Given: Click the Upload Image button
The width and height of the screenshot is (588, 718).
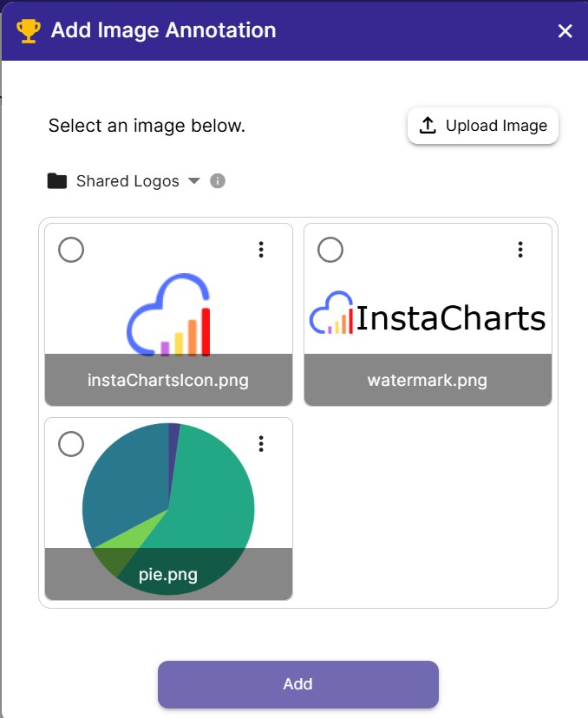Looking at the screenshot, I should tap(482, 125).
